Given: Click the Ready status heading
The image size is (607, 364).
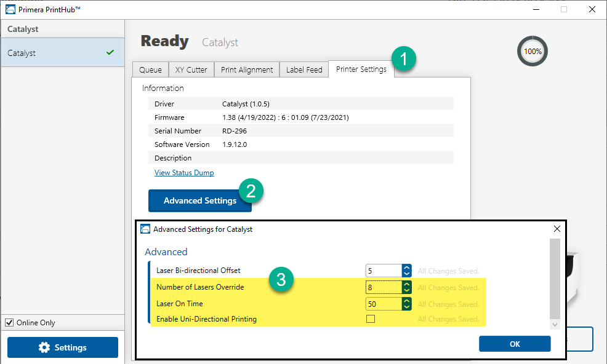Looking at the screenshot, I should 165,41.
